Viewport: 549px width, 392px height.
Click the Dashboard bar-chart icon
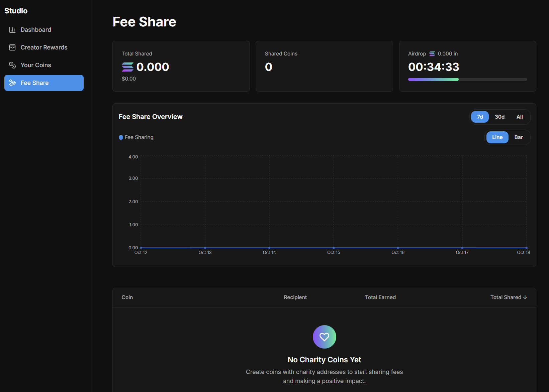(x=12, y=29)
